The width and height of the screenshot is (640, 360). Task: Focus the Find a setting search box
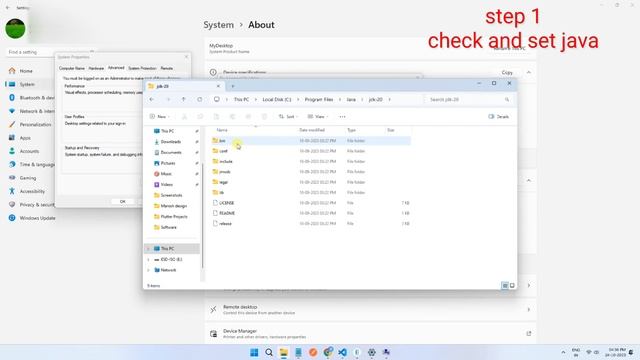pyautogui.click(x=31, y=52)
